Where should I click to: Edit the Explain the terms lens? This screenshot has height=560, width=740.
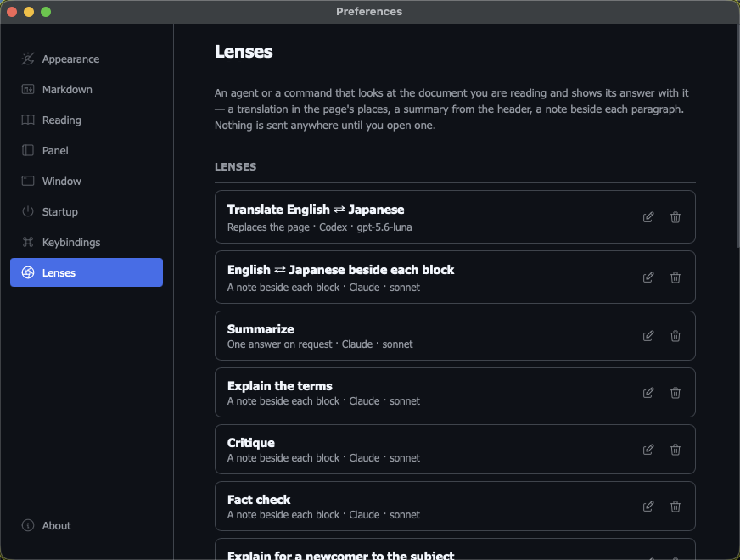pos(648,393)
